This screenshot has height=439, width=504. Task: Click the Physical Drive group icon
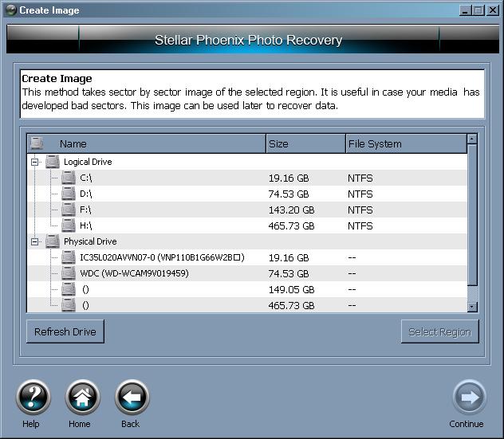point(53,241)
